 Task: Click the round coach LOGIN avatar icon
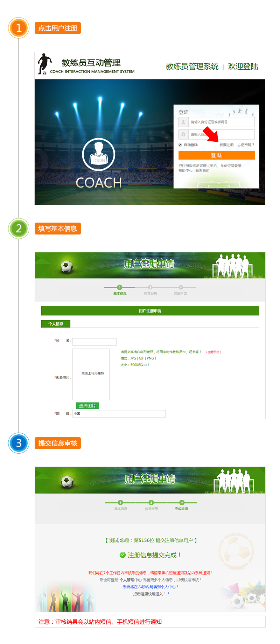(99, 154)
